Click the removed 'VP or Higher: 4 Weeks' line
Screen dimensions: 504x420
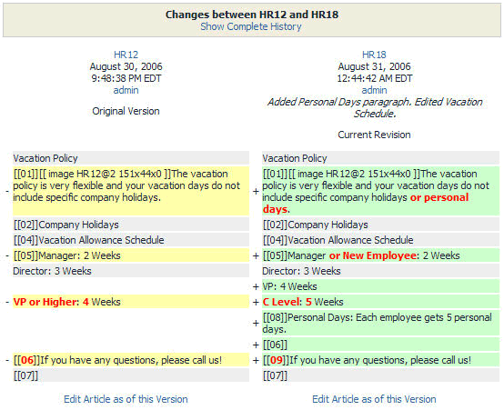click(131, 302)
